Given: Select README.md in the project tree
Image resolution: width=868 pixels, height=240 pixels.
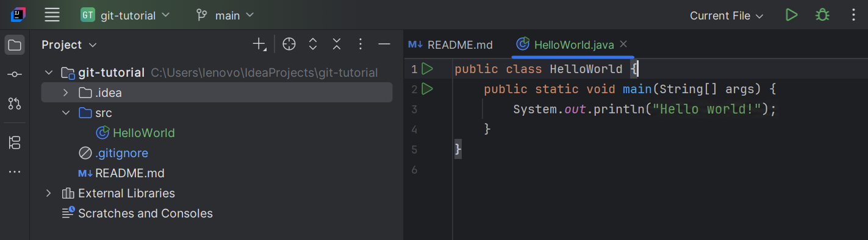Looking at the screenshot, I should (130, 173).
